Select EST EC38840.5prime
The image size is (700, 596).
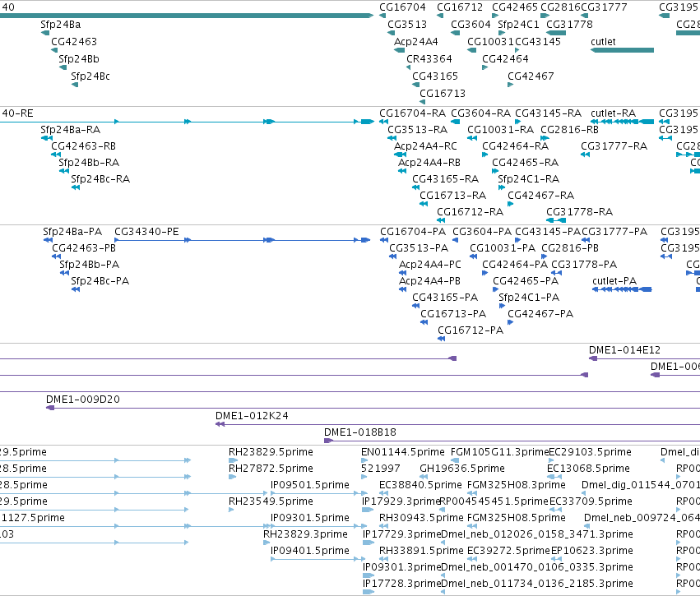pos(420,485)
